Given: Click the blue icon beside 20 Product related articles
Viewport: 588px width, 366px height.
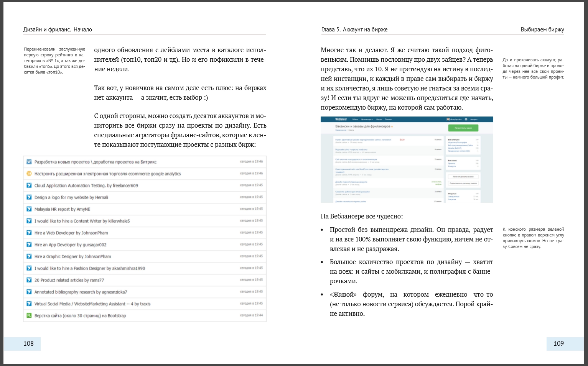Looking at the screenshot, I should pyautogui.click(x=29, y=280).
